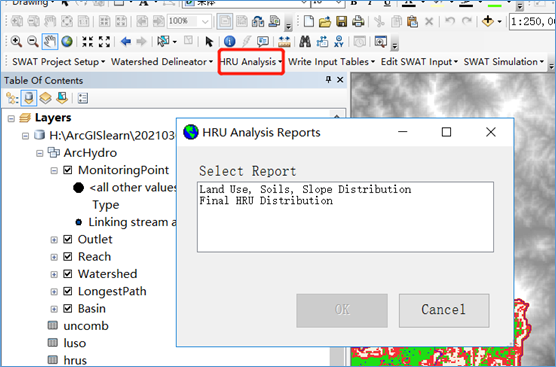List TOC by Visibility
Image resolution: width=556 pixels, height=367 pixels.
[x=45, y=98]
